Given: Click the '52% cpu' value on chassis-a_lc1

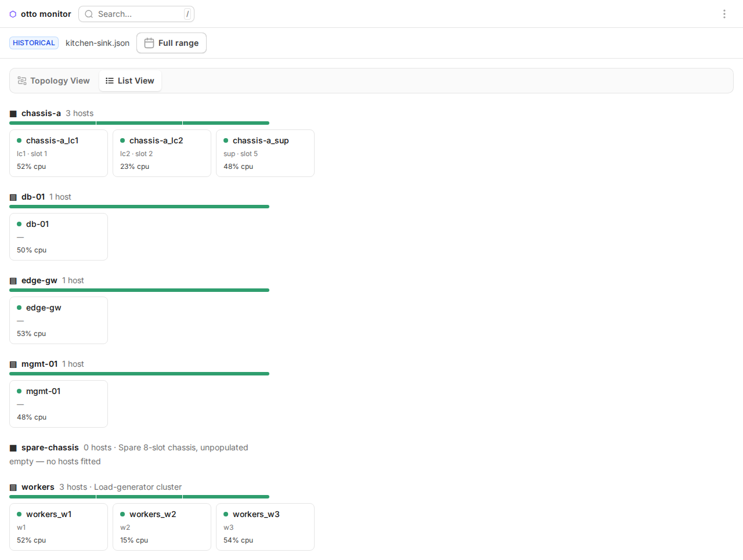Looking at the screenshot, I should [x=31, y=167].
